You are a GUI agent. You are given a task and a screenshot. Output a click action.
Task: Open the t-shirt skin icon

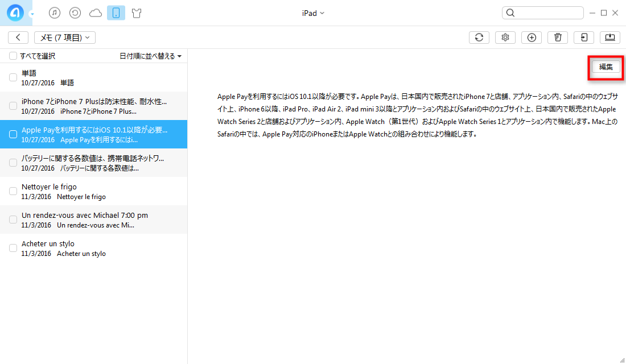pyautogui.click(x=137, y=13)
